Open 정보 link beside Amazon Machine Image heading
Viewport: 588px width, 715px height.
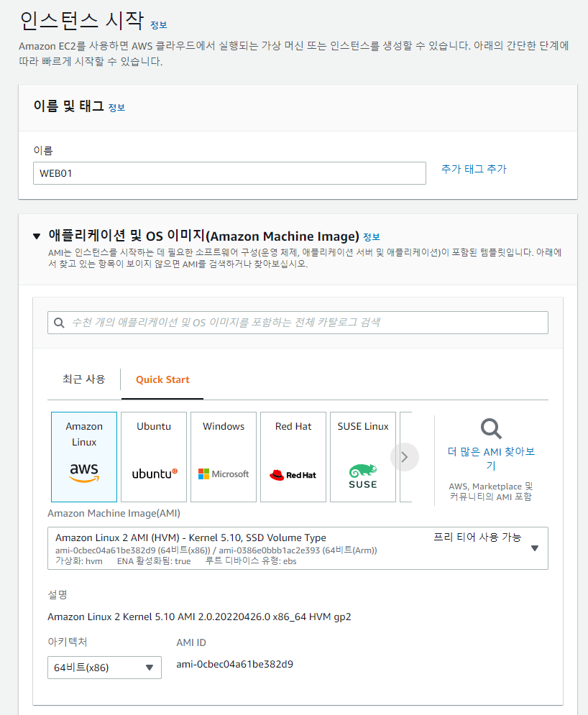[372, 237]
